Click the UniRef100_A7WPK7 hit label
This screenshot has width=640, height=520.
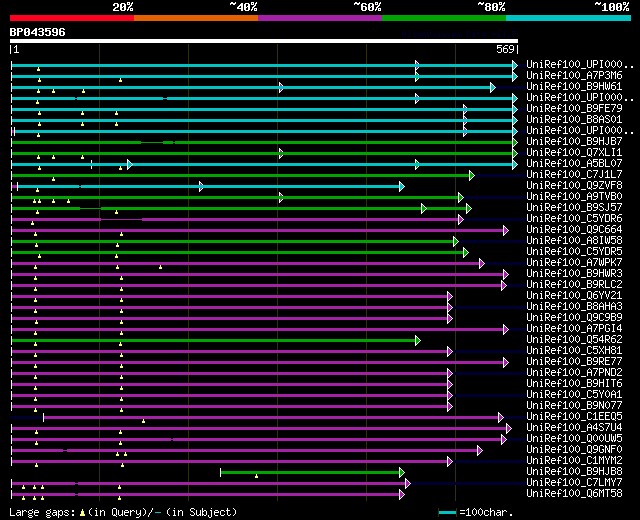574,263
